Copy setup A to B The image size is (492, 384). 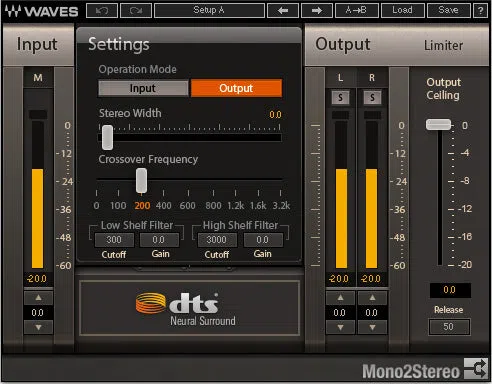356,11
